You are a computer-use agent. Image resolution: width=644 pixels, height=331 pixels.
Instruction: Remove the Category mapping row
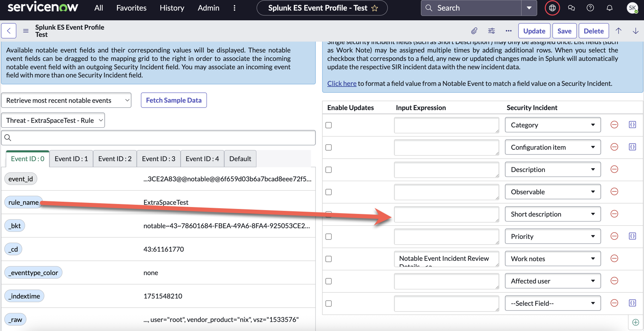[x=614, y=125]
